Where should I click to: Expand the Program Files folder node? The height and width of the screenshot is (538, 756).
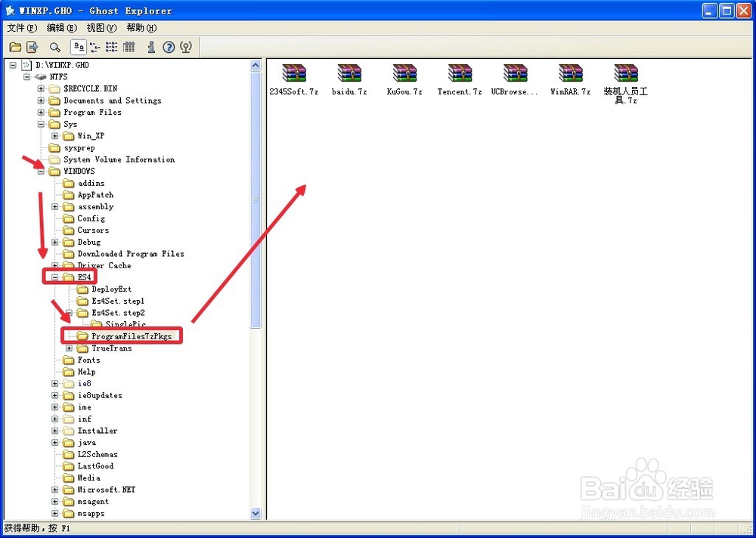click(x=41, y=113)
